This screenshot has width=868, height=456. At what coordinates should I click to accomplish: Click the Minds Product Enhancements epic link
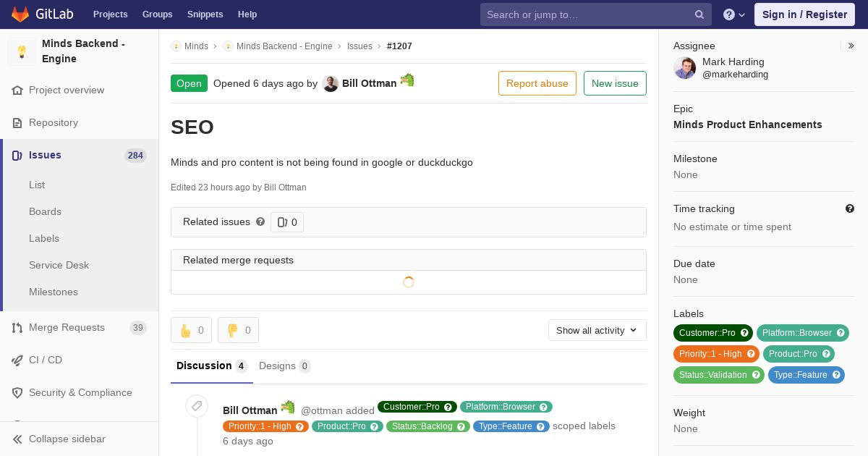coord(748,124)
